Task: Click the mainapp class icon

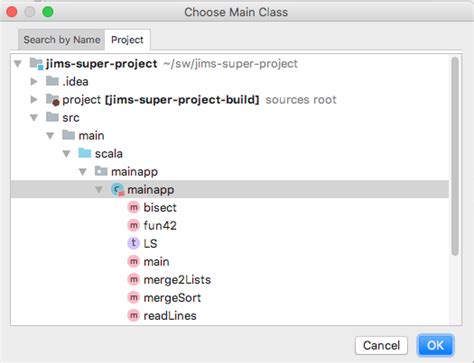Action: (117, 189)
